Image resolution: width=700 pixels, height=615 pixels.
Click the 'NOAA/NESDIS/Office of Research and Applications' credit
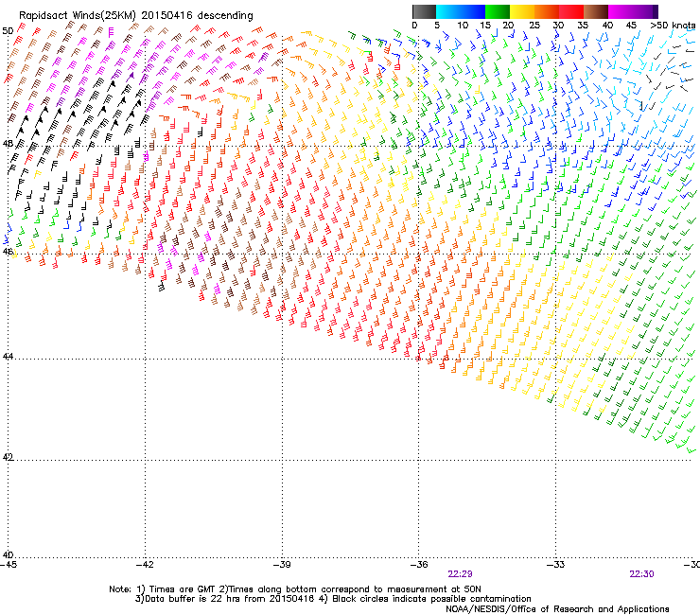coord(557,609)
